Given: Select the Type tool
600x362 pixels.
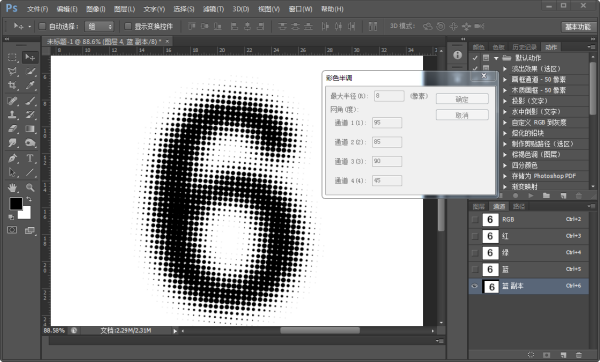Looking at the screenshot, I should point(30,158).
